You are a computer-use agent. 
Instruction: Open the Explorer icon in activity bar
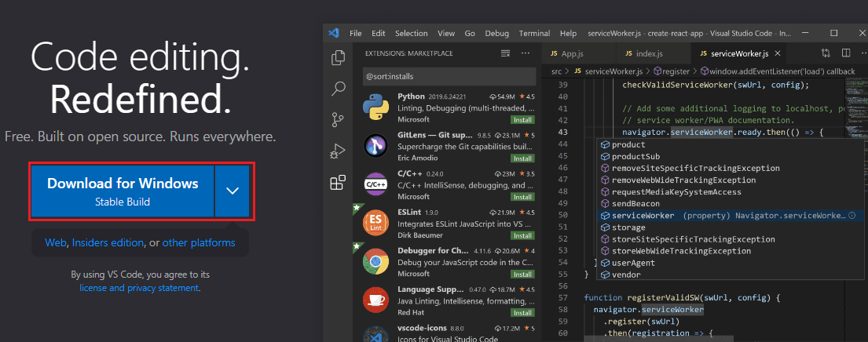click(x=338, y=57)
